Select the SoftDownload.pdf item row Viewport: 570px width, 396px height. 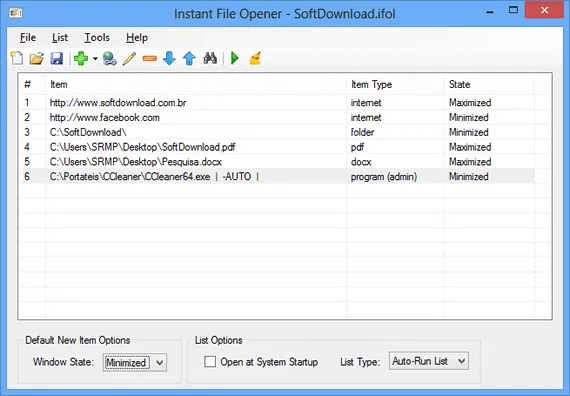coord(277,147)
